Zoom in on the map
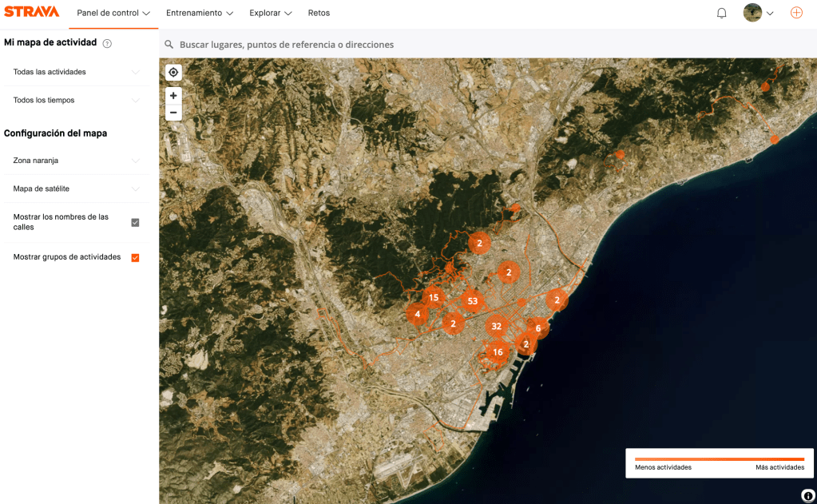Image resolution: width=817 pixels, height=504 pixels. click(x=173, y=96)
